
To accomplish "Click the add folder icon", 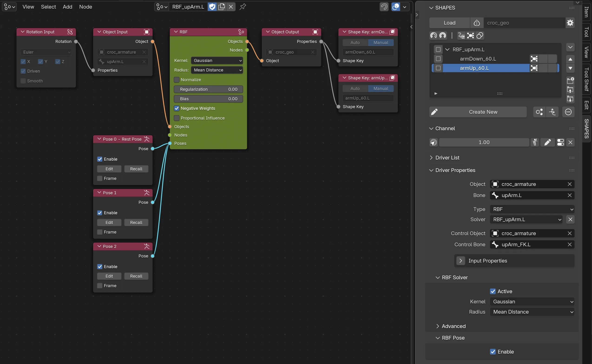I will (570, 80).
